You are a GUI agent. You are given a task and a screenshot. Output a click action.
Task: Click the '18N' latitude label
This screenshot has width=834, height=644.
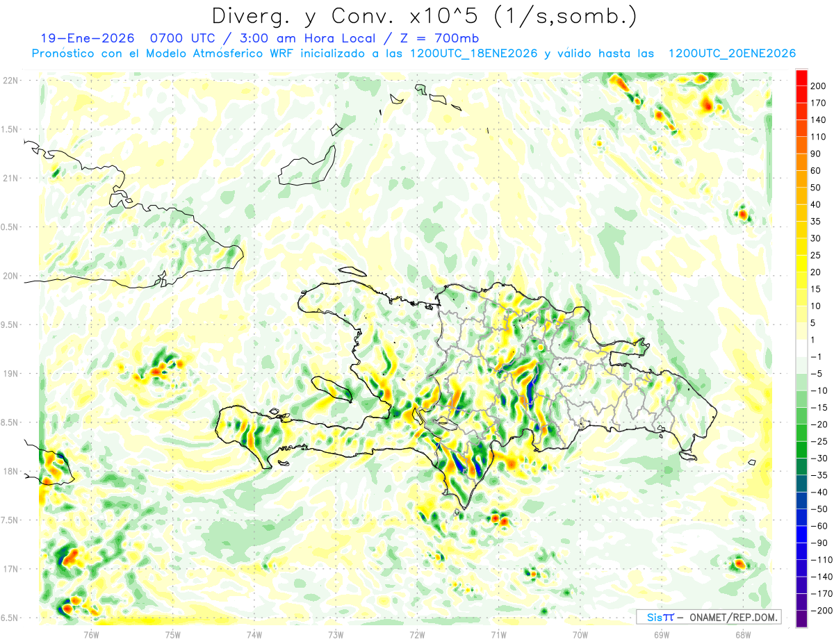tap(10, 471)
